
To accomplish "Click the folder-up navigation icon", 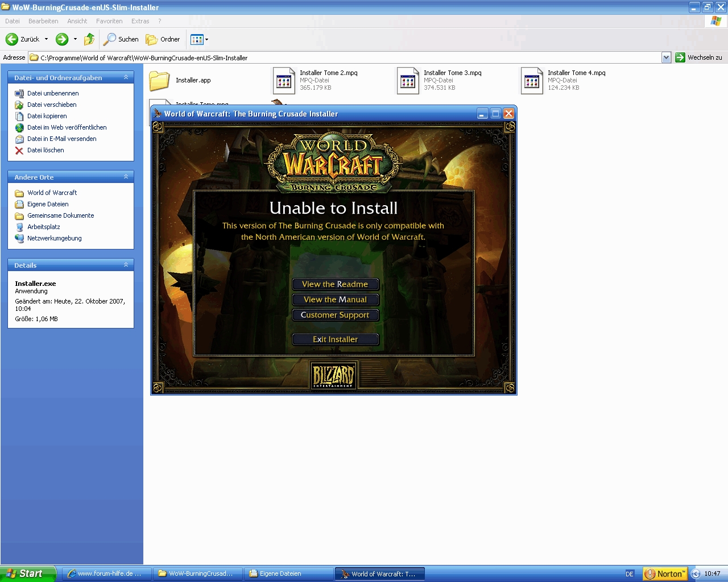I will [x=89, y=39].
